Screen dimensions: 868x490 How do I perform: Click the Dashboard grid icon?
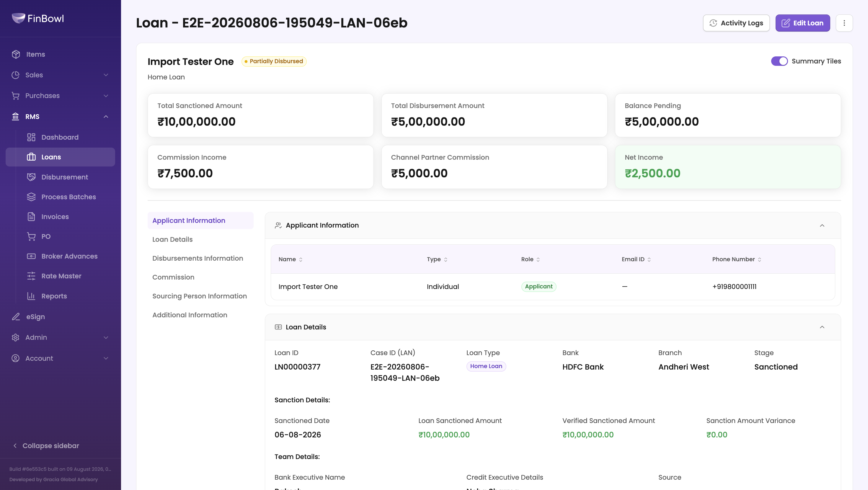[x=31, y=137]
